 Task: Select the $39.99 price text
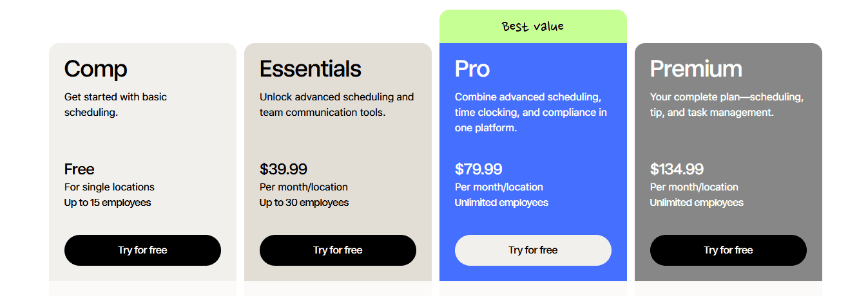[x=284, y=169]
